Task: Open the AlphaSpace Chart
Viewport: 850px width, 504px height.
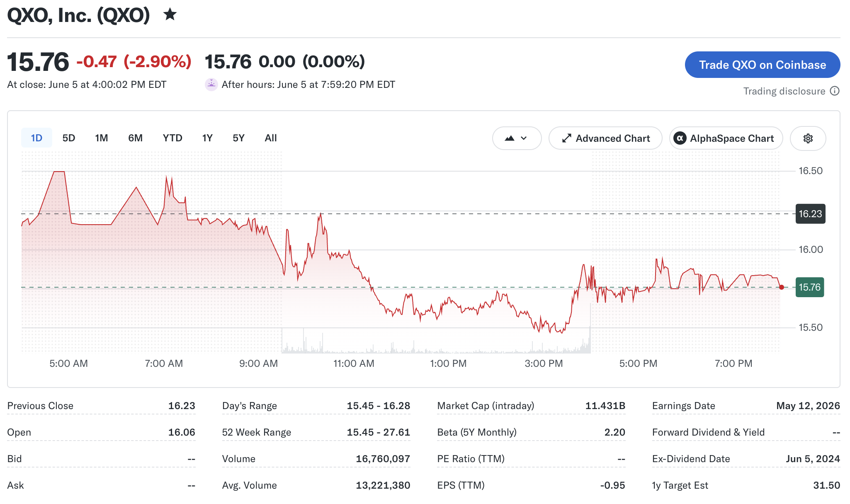Action: (x=726, y=138)
